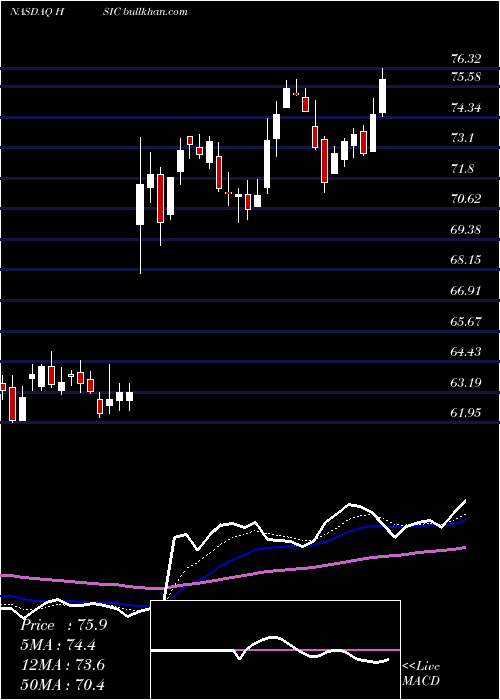Click the 50MA : 70.4 readout
Screen dimensions: 500x700
63,684
